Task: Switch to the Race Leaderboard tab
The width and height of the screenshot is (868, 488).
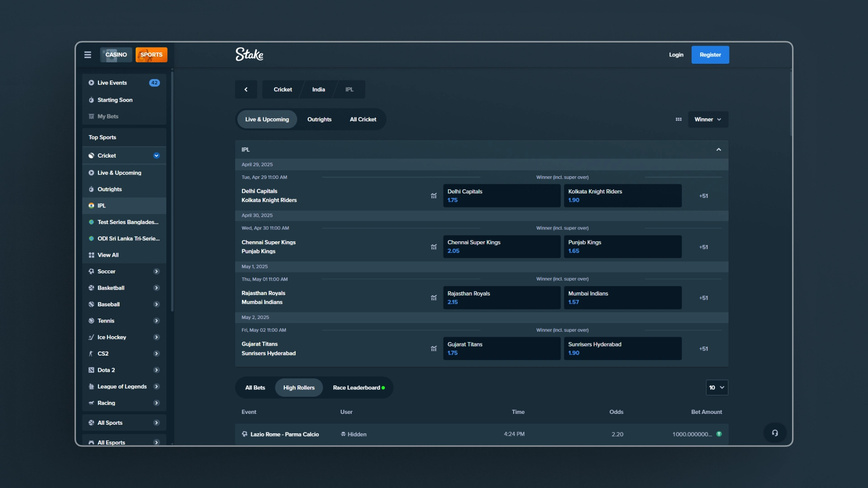Action: [359, 388]
